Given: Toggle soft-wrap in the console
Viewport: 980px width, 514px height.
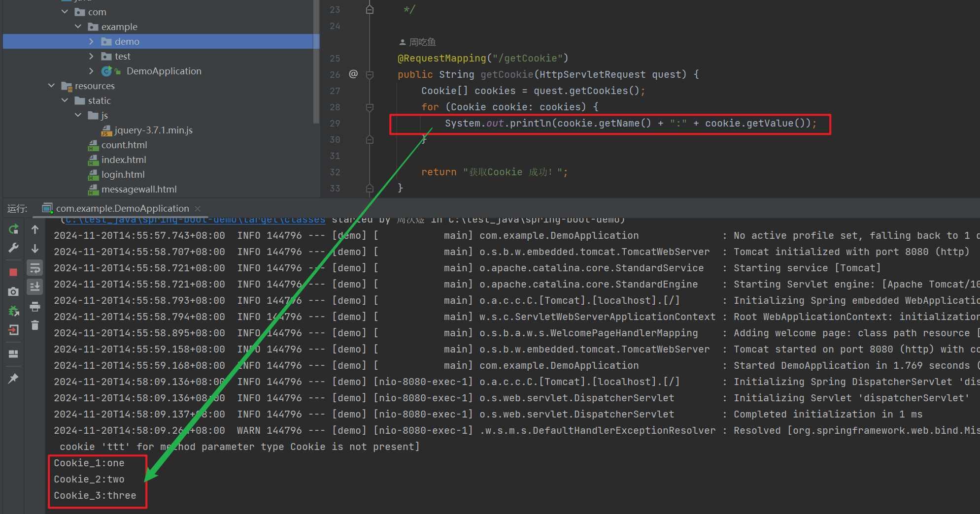Looking at the screenshot, I should (x=35, y=268).
